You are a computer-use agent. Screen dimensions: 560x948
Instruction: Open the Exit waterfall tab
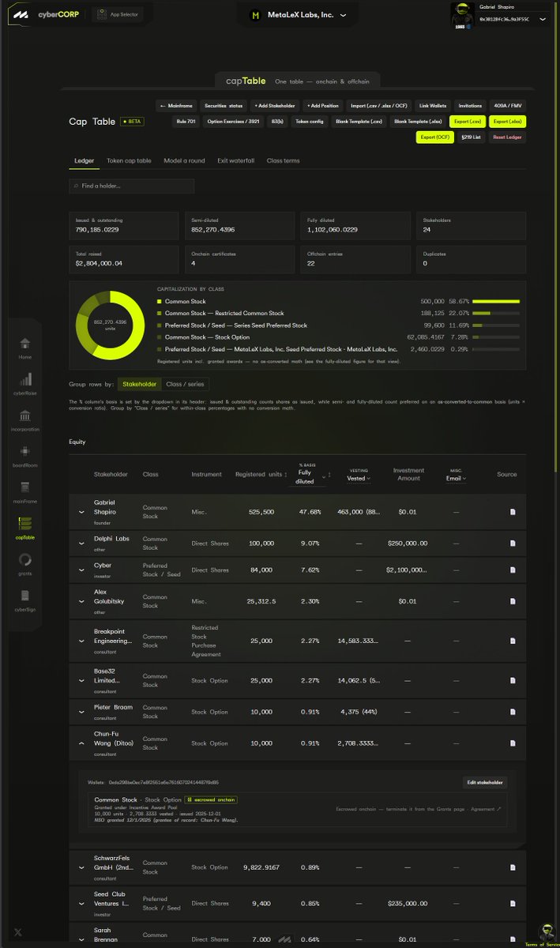point(236,160)
